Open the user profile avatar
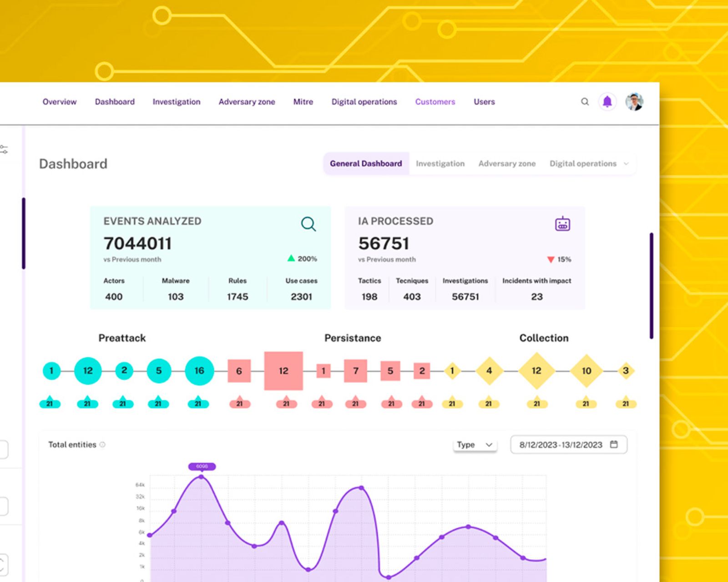This screenshot has width=728, height=582. 634,102
